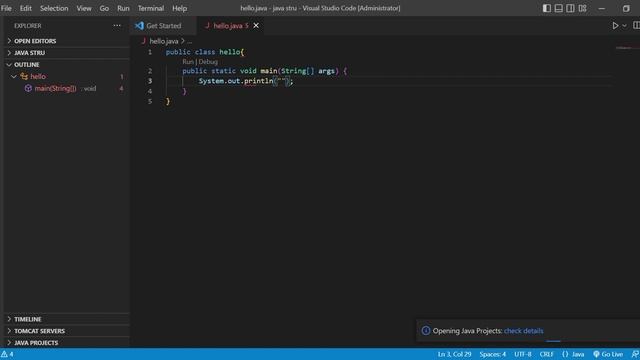The height and width of the screenshot is (360, 640).
Task: Minimize the VS Code window
Action: tap(602, 8)
